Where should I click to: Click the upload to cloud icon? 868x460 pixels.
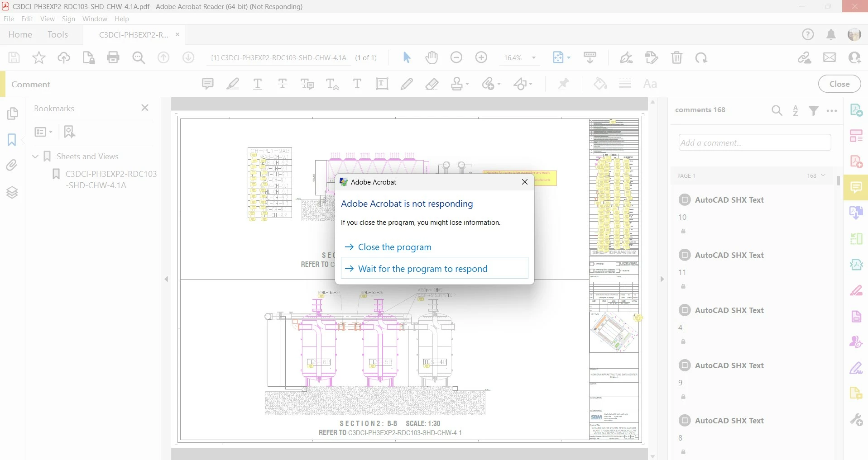pyautogui.click(x=64, y=57)
